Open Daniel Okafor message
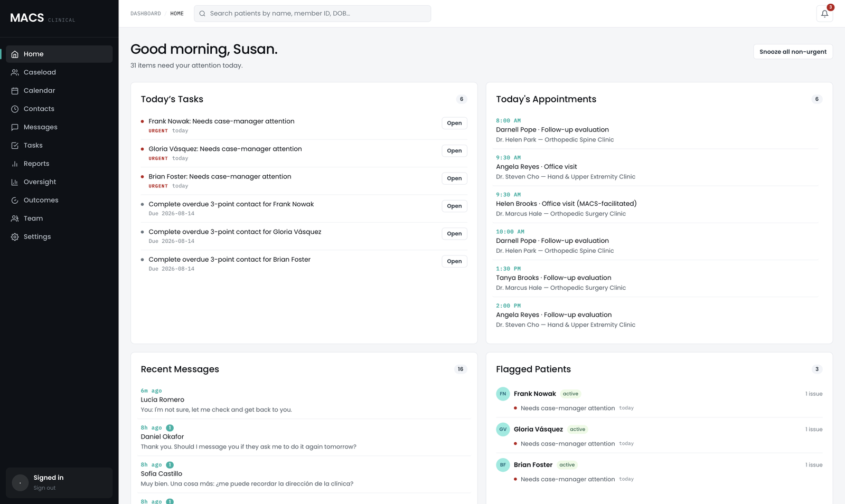845x504 pixels. tap(304, 438)
